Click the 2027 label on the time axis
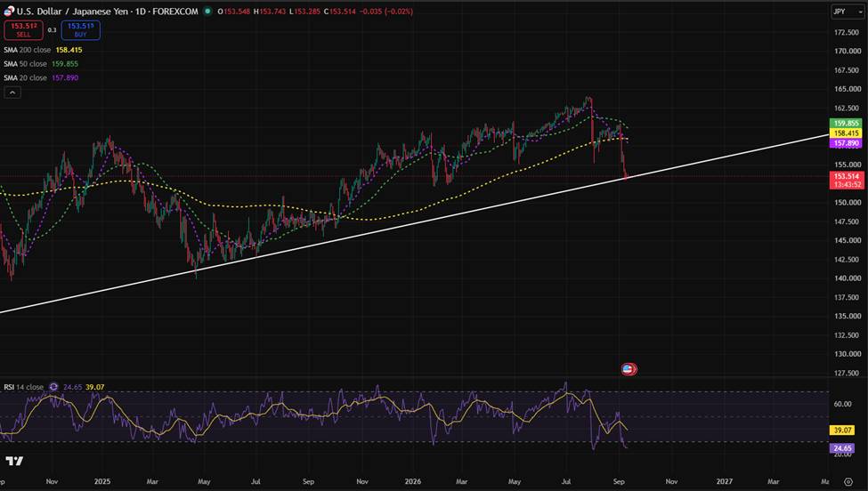 tap(724, 481)
